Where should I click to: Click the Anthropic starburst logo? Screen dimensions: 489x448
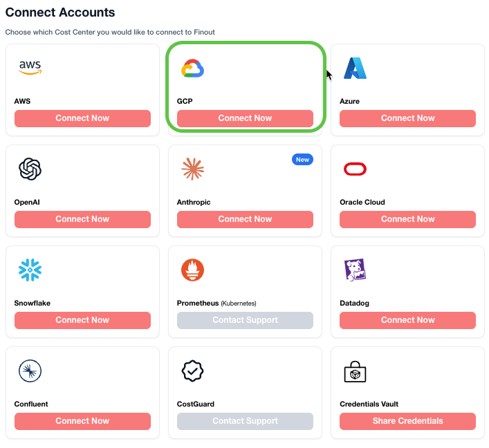(x=192, y=169)
